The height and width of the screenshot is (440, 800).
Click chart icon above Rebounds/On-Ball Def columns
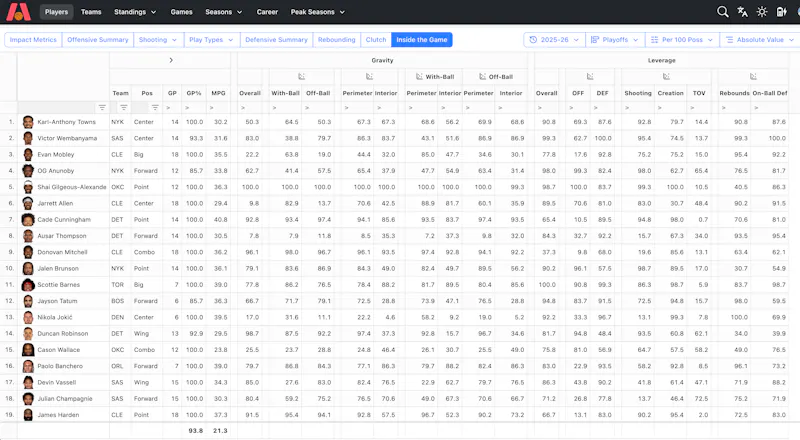(x=753, y=77)
